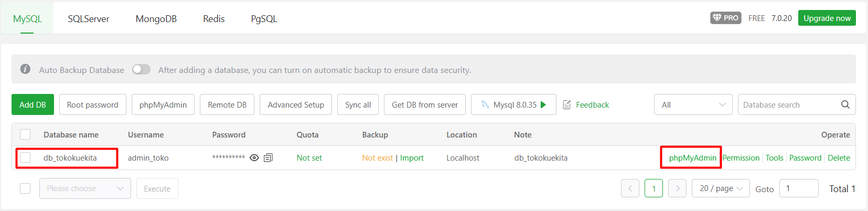Click Password link in Operate column

805,158
